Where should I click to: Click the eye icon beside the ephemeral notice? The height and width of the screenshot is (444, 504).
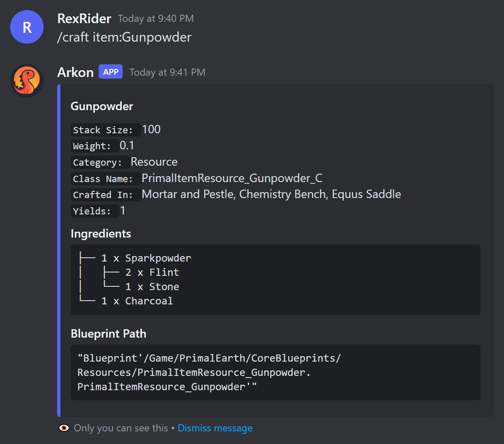[x=64, y=428]
